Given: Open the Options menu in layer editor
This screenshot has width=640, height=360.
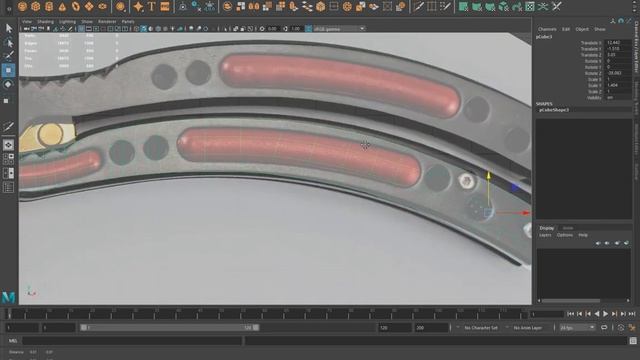Looking at the screenshot, I should (x=565, y=235).
